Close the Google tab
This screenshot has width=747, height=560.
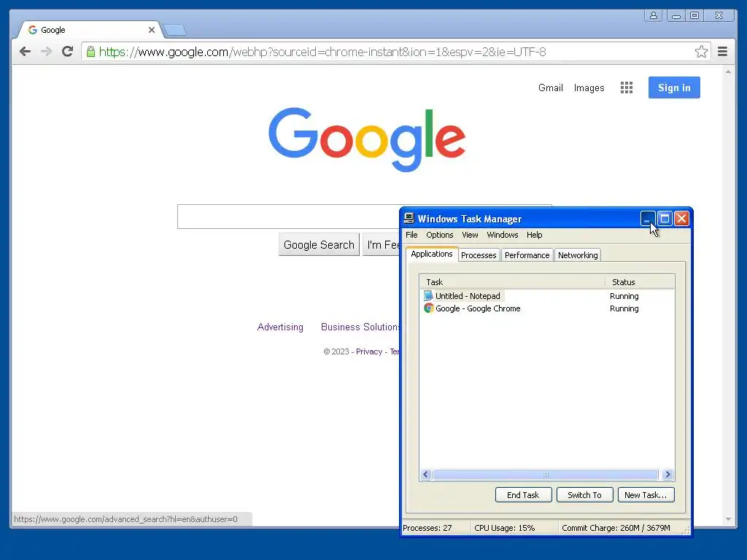click(152, 30)
